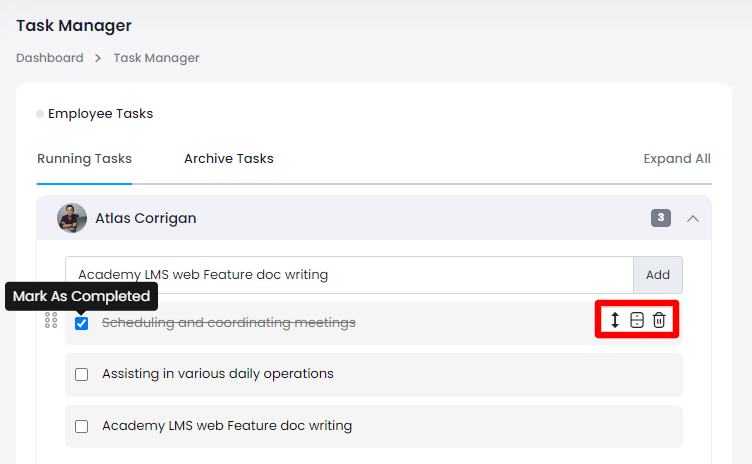Select the Running Tasks tab
This screenshot has width=752, height=464.
coord(84,158)
